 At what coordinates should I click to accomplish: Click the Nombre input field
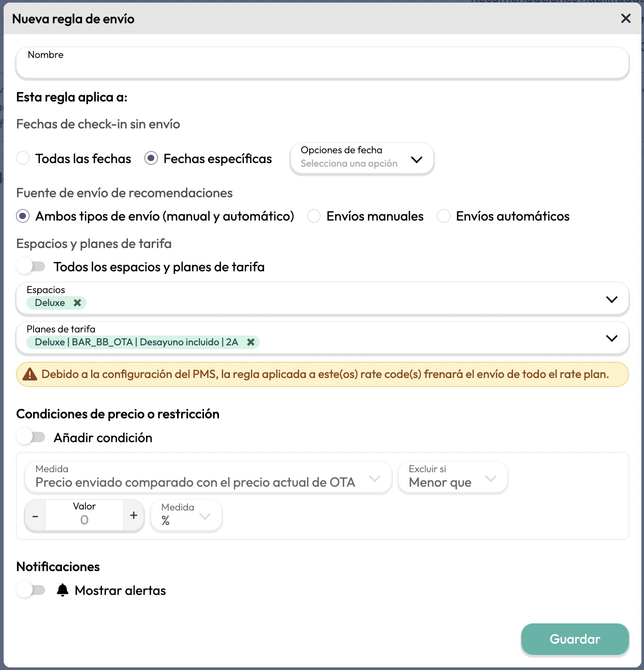(x=322, y=63)
